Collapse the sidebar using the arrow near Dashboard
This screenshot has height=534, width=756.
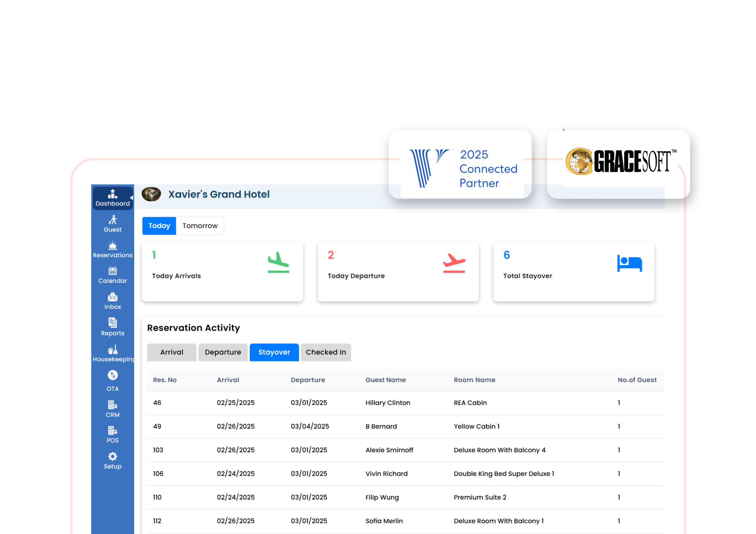[132, 198]
